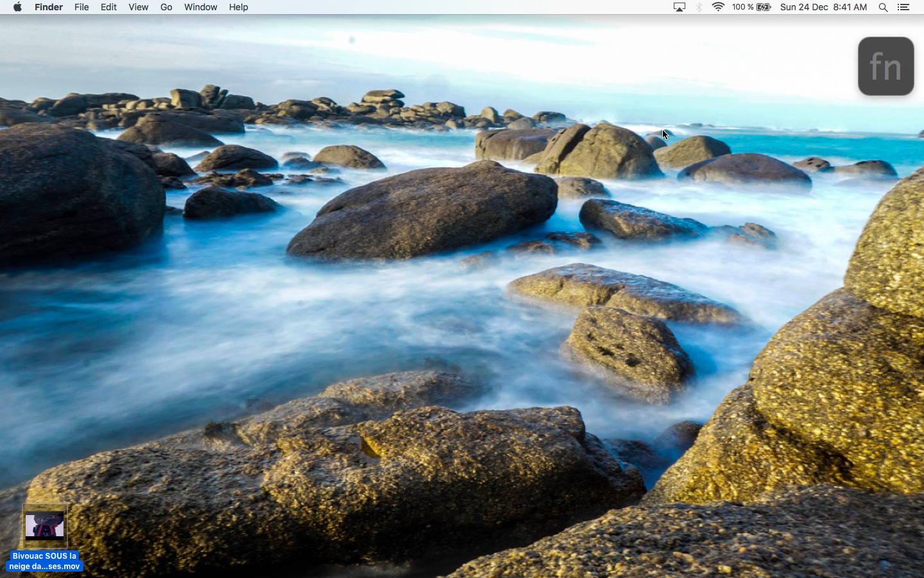Click the Bivouac SOUS la neige filename label
Viewport: 924px width, 578px height.
coord(44,561)
